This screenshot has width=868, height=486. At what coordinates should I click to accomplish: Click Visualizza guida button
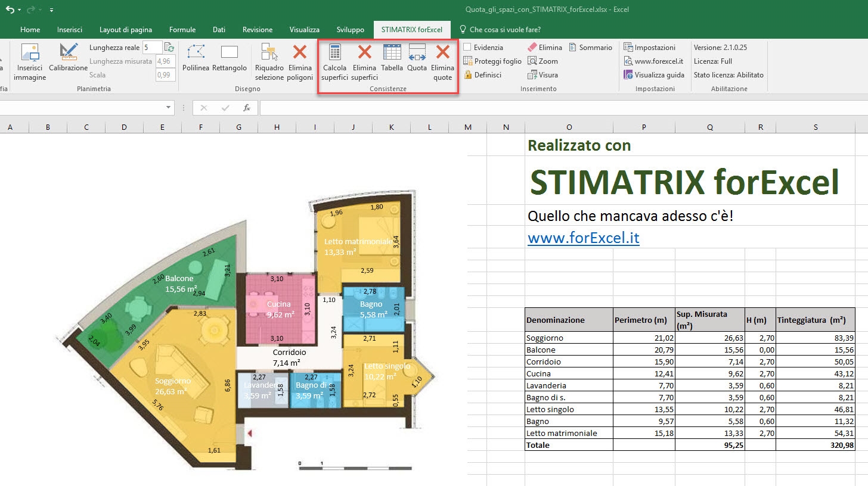coord(654,75)
